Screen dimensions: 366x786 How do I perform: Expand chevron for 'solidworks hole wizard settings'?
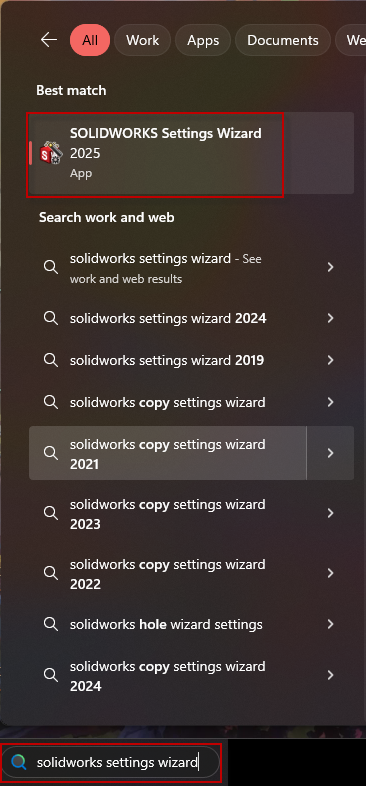coord(330,624)
